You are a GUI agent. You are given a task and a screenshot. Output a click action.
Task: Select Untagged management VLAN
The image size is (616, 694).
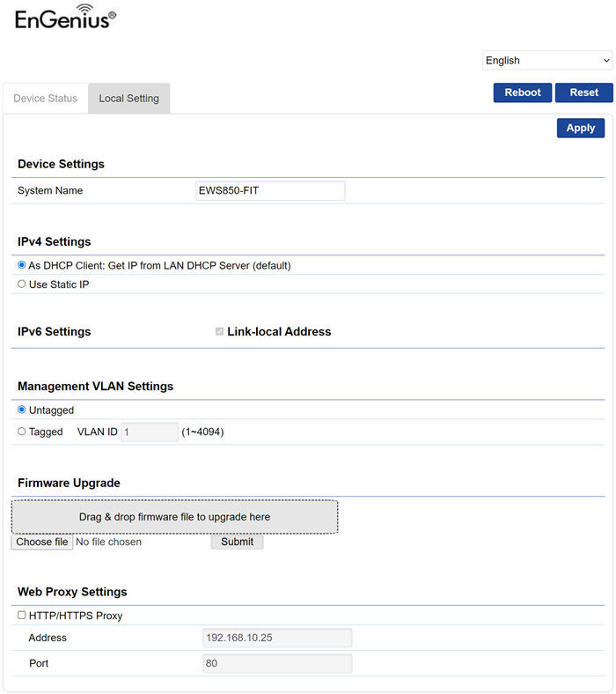(21, 410)
